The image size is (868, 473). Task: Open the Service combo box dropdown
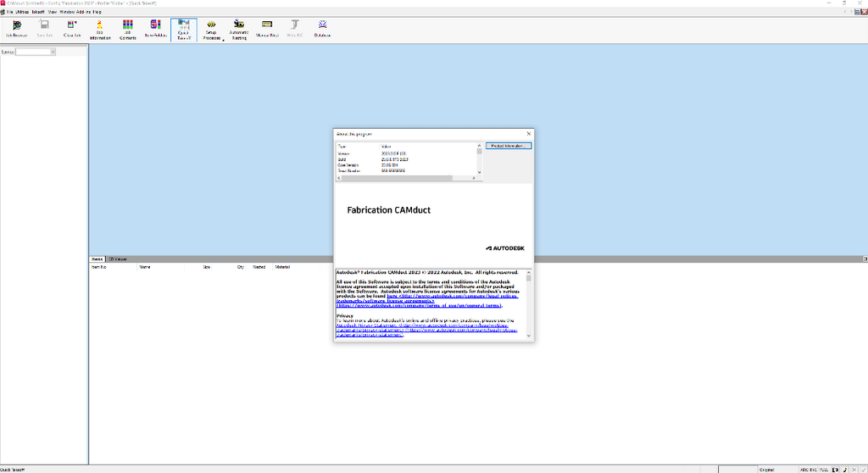(53, 52)
